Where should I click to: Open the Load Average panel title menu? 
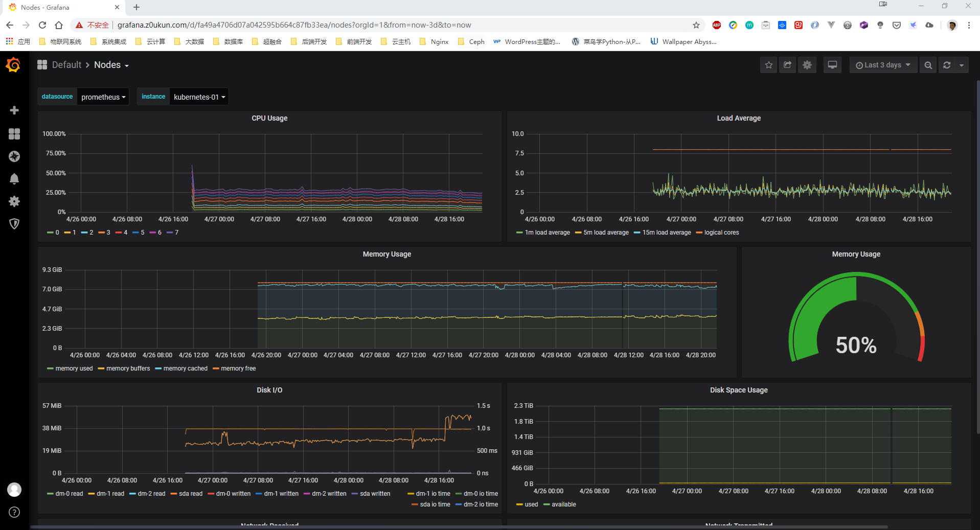click(739, 118)
